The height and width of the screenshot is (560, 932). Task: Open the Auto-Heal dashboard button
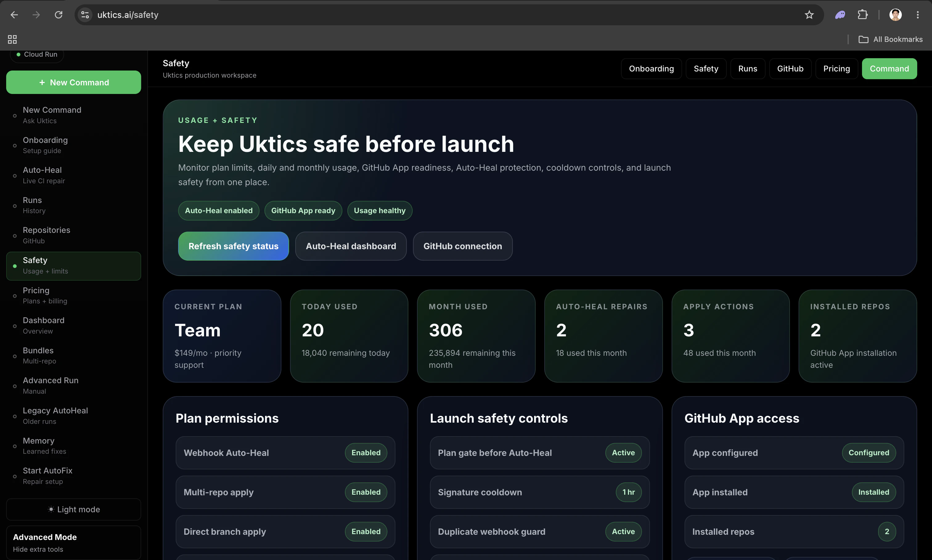351,246
